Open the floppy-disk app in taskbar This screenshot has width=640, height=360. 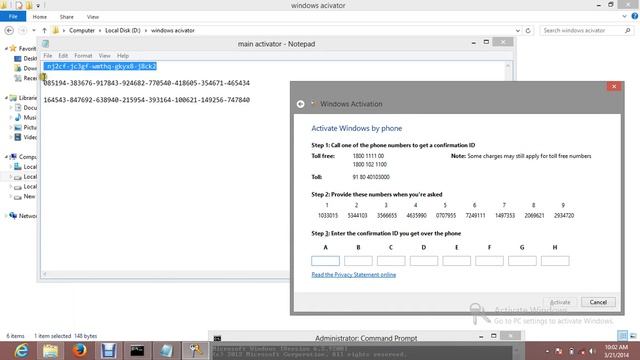(109, 351)
